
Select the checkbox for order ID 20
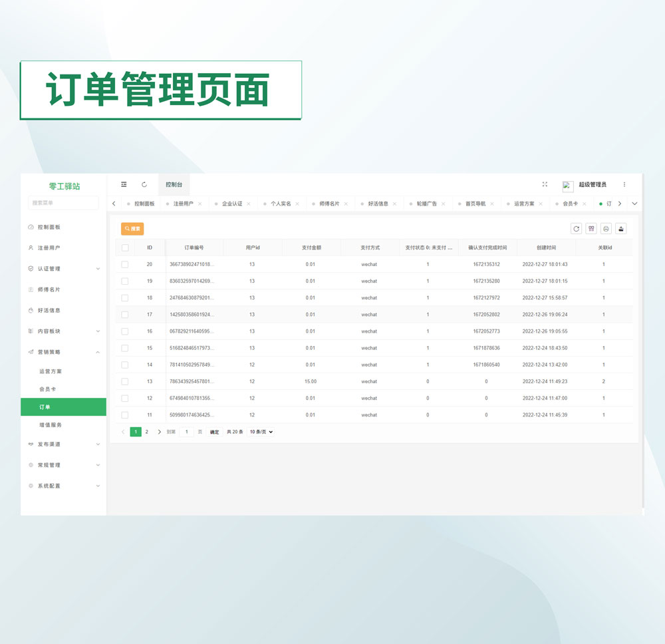coord(125,264)
